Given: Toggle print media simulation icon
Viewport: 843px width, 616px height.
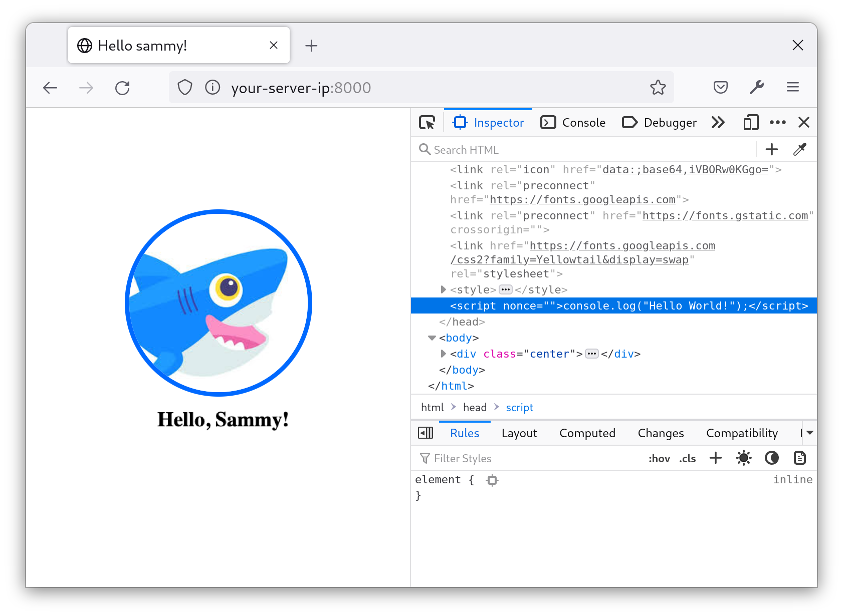Looking at the screenshot, I should tap(800, 458).
